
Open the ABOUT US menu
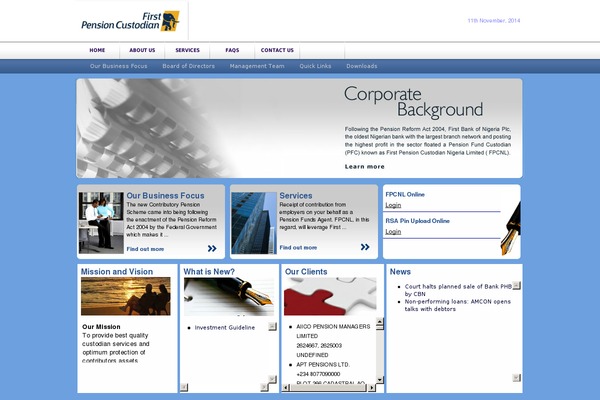coord(142,50)
